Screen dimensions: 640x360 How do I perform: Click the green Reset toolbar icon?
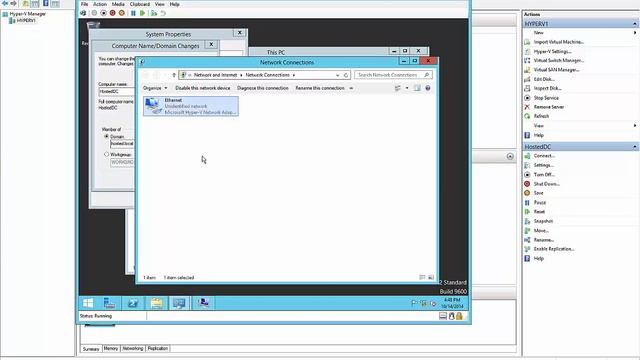point(142,13)
